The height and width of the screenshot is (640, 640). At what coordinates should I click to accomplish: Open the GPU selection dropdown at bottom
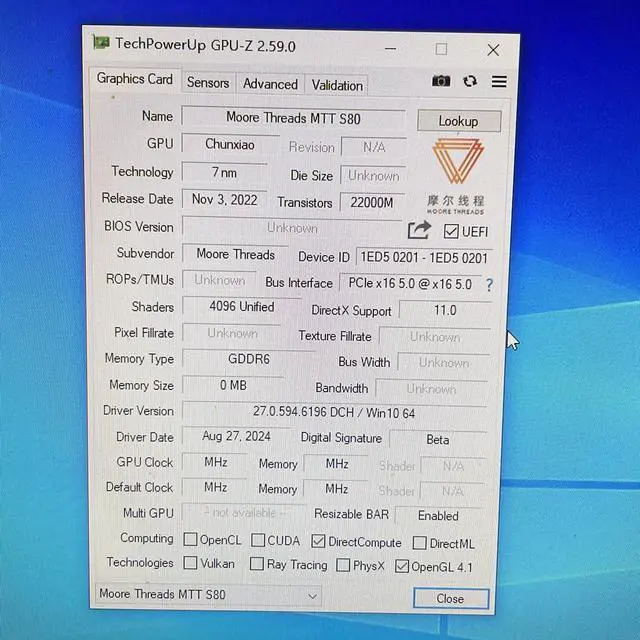pos(208,595)
